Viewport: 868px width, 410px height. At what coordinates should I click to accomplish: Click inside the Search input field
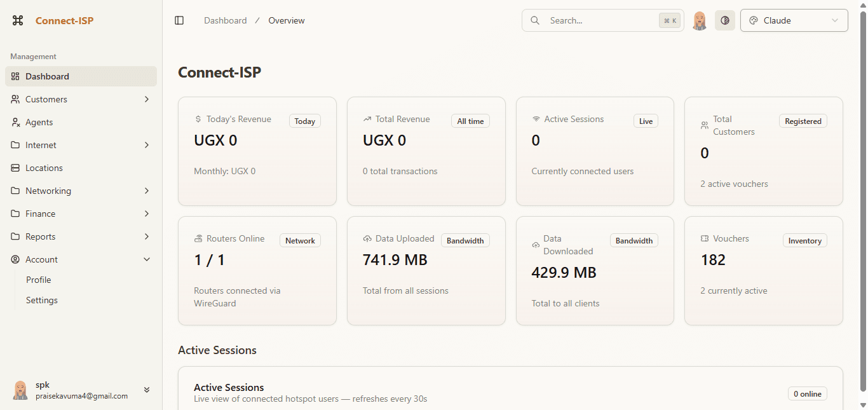[591, 20]
